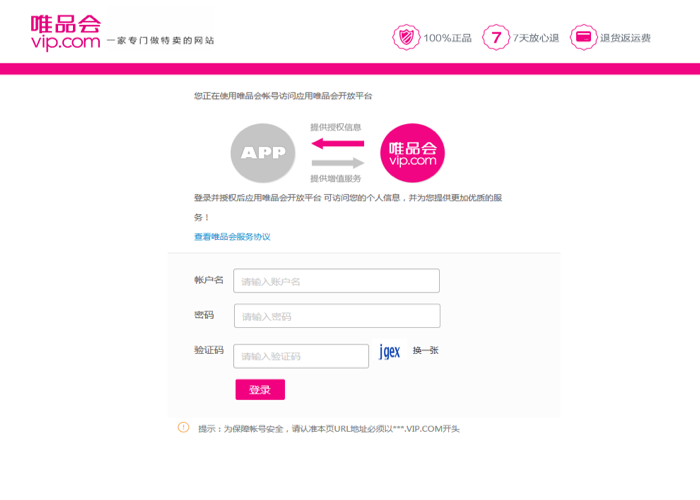The width and height of the screenshot is (700, 500).
Task: Click the gray right-pointing arrow
Action: pos(337,162)
